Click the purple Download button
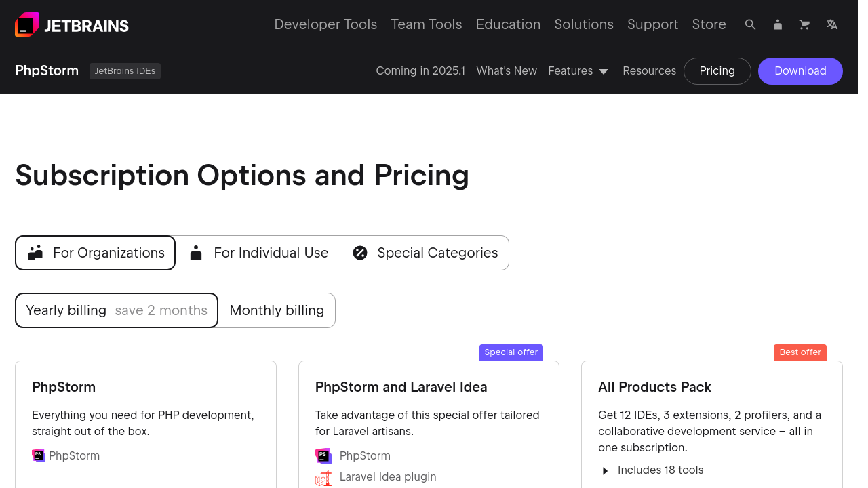The image size is (868, 488). point(800,71)
